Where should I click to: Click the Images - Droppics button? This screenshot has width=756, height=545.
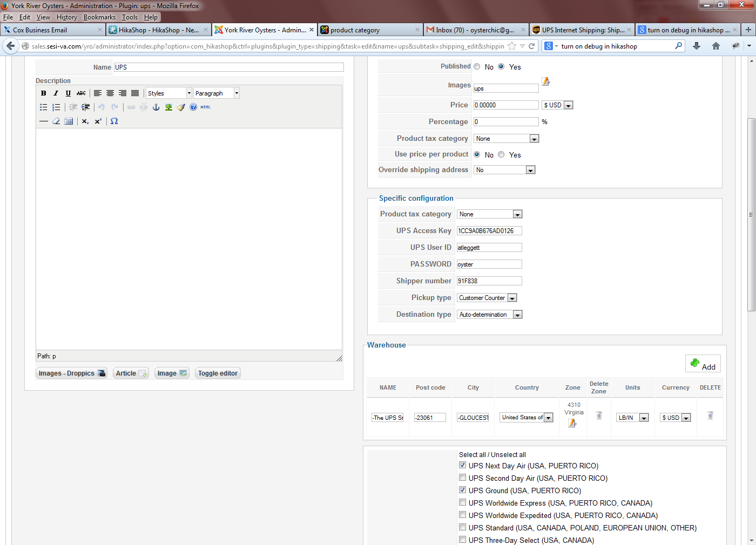point(72,373)
